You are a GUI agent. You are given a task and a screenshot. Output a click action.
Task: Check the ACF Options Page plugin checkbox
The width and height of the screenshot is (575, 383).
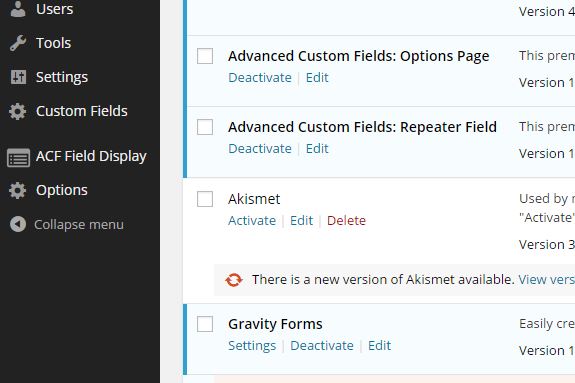[x=205, y=56]
